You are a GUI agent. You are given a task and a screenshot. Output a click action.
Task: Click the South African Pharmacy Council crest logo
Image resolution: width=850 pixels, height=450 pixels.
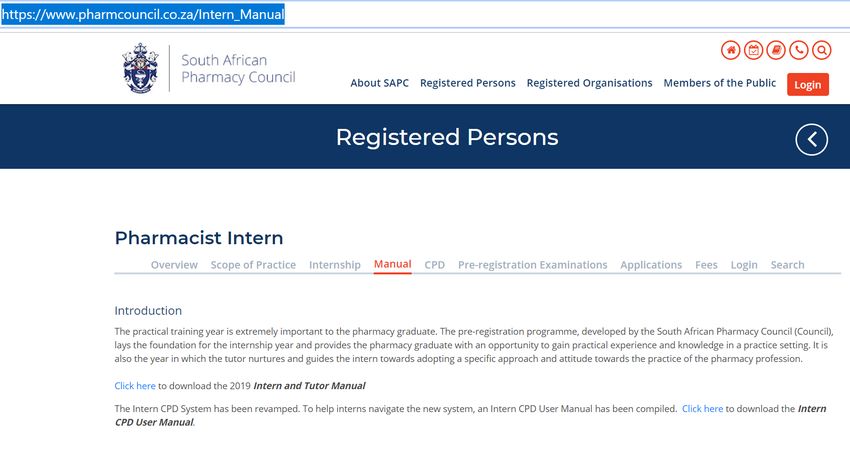pyautogui.click(x=141, y=68)
